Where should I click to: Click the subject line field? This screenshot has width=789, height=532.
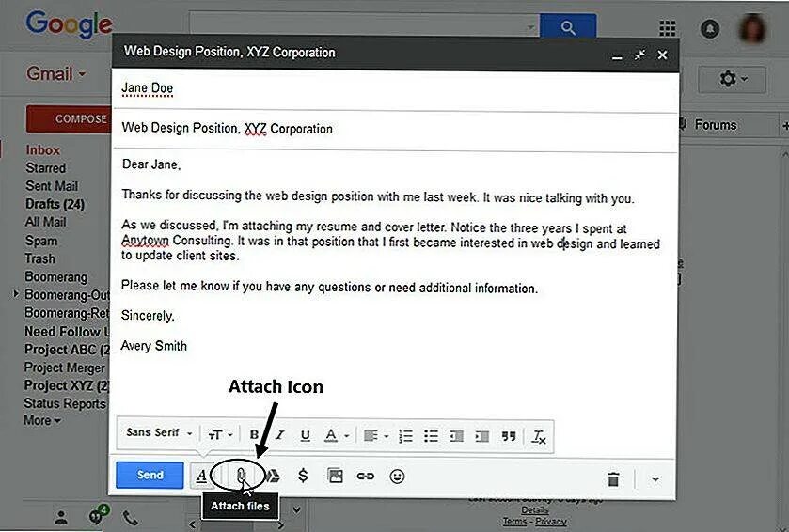[395, 129]
